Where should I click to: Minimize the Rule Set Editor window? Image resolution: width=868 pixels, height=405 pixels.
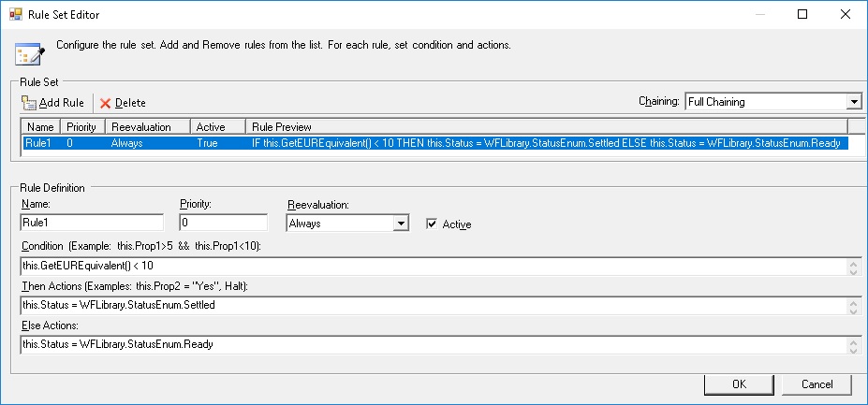pos(759,15)
